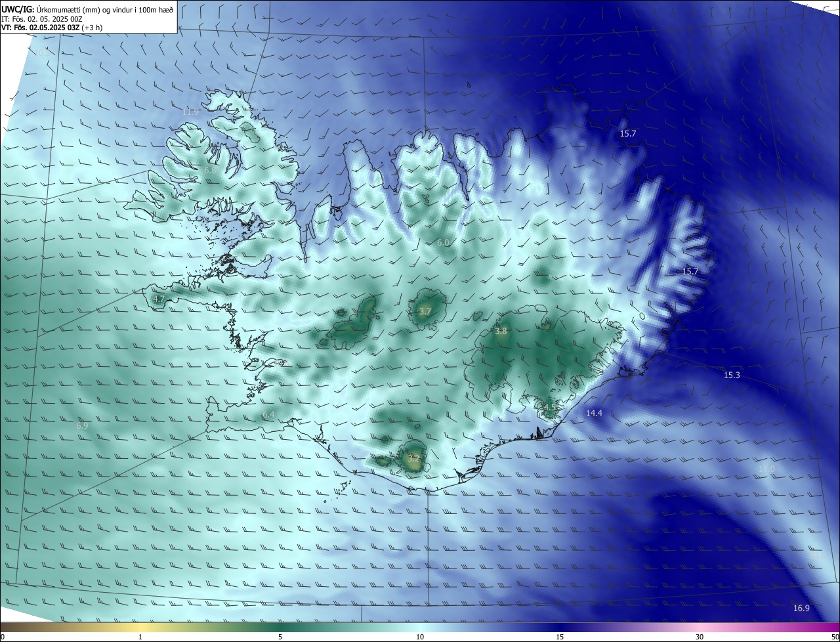
Task: Click the 3.8 value label on Vatnajökull
Action: point(501,332)
